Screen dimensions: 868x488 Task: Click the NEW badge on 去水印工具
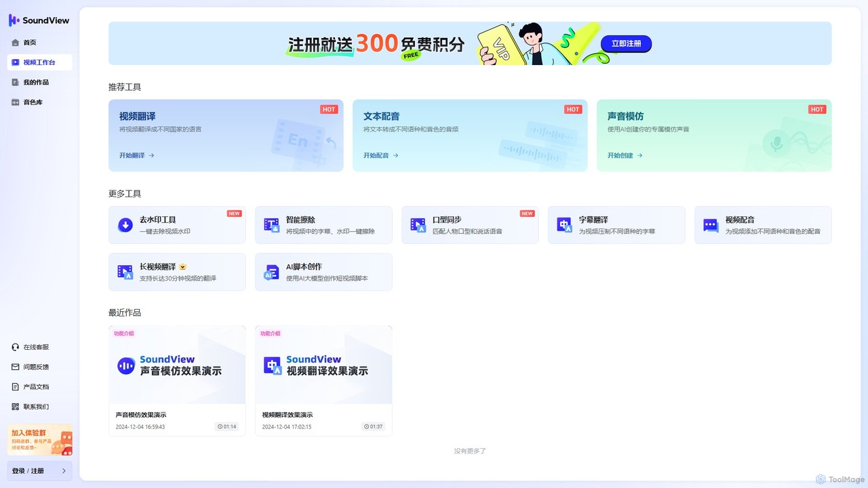pos(234,213)
